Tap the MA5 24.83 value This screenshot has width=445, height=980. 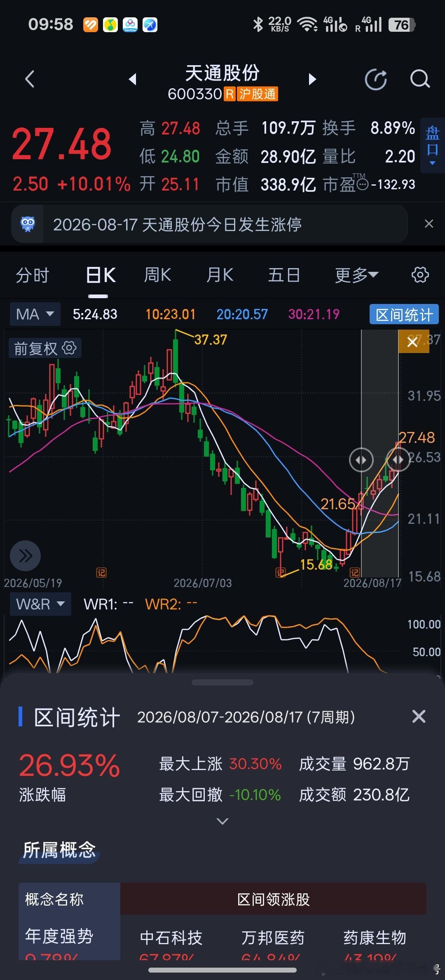pyautogui.click(x=95, y=314)
